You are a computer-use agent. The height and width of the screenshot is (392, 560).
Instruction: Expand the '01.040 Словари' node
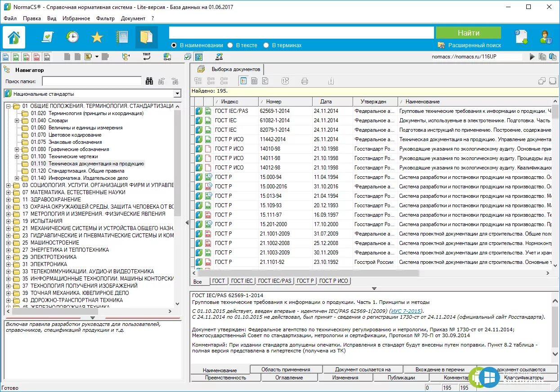point(17,120)
